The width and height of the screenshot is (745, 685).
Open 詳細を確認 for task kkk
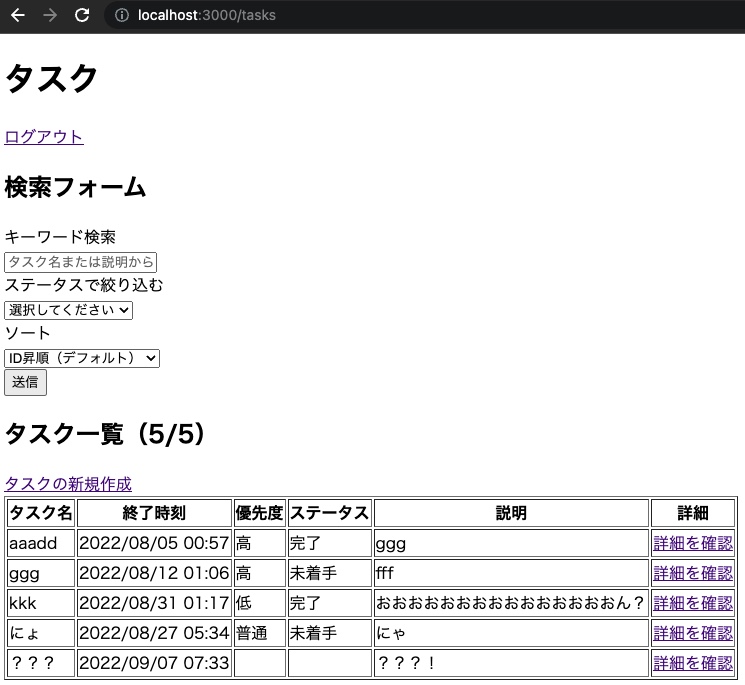coord(693,603)
